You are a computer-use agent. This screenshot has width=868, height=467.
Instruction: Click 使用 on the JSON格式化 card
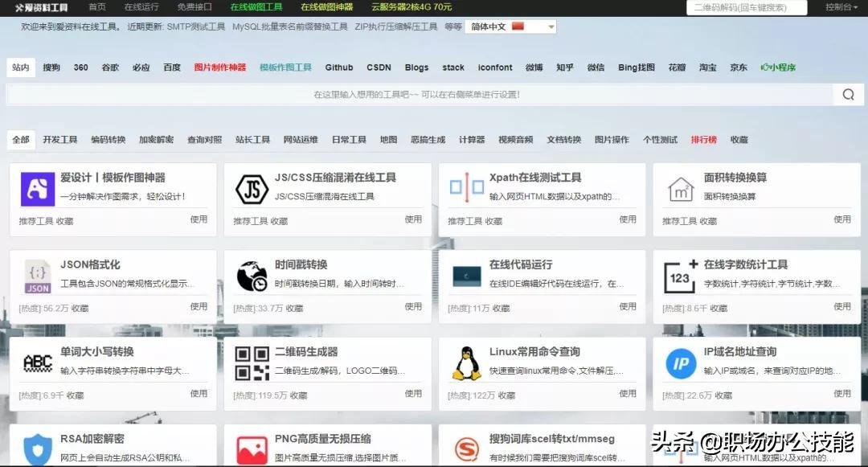click(199, 306)
